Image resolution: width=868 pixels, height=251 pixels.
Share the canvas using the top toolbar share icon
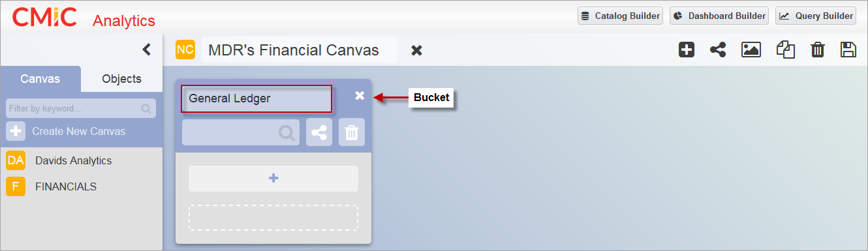(x=718, y=50)
